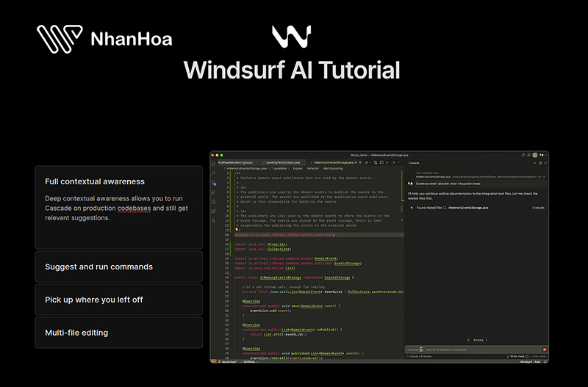588x387 pixels.
Task: Click the NORMAL vim mode status bar entry
Action: (249, 362)
